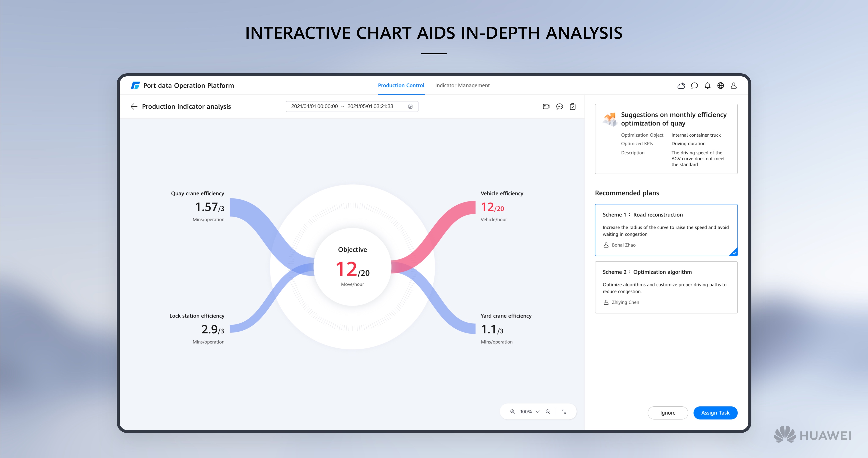This screenshot has width=868, height=458.
Task: Open the weather icon in header
Action: (681, 86)
